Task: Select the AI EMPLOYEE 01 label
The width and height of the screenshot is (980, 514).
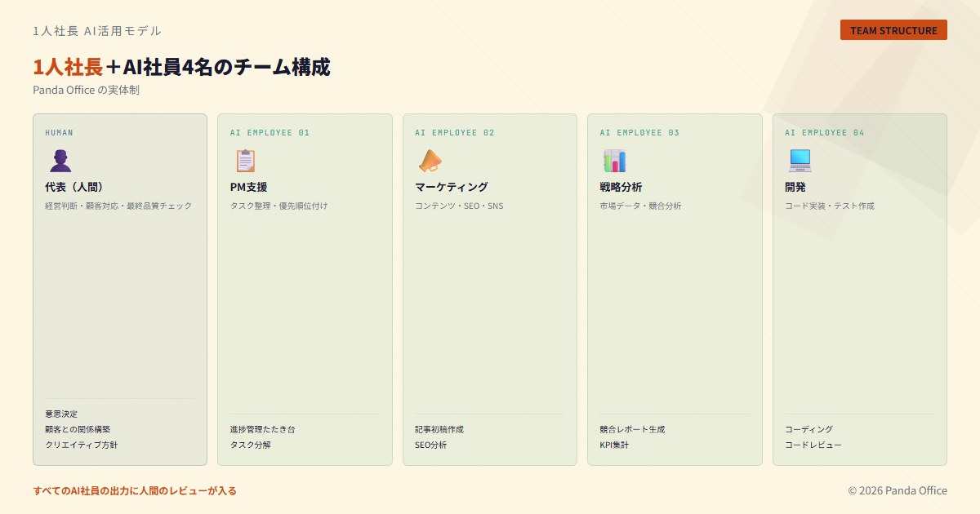Action: click(x=269, y=132)
